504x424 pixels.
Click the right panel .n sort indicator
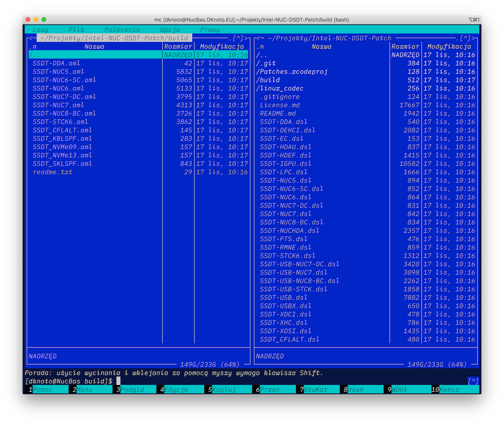(260, 46)
